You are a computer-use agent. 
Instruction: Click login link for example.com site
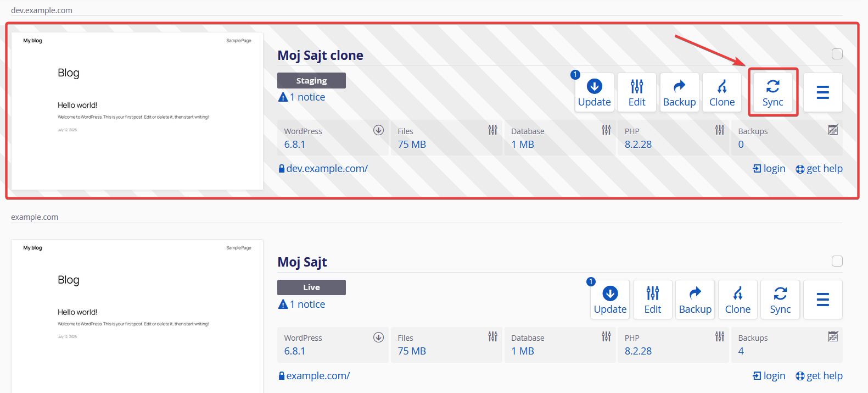tap(769, 376)
